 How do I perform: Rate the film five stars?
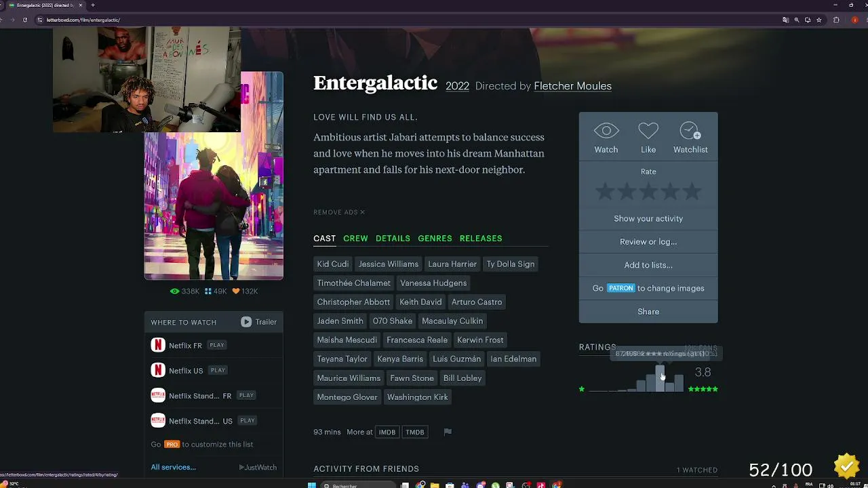point(692,192)
